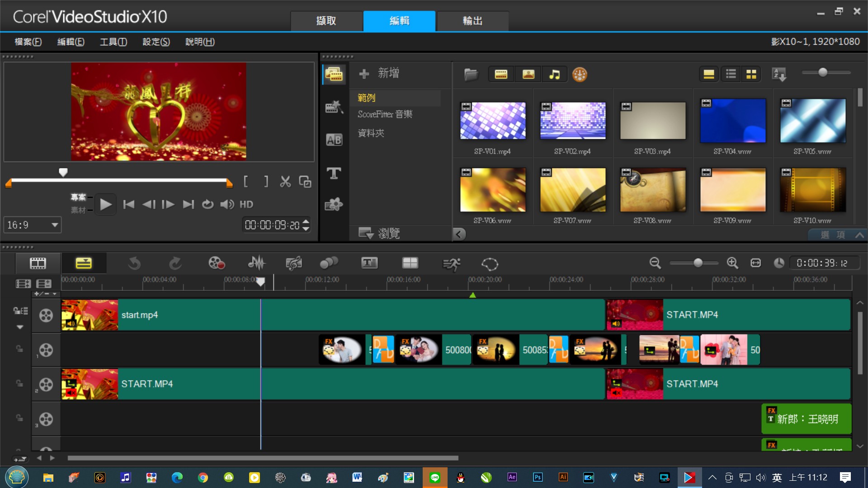Open the add/remove tracks dropdown
This screenshot has height=488, width=868.
tap(46, 294)
